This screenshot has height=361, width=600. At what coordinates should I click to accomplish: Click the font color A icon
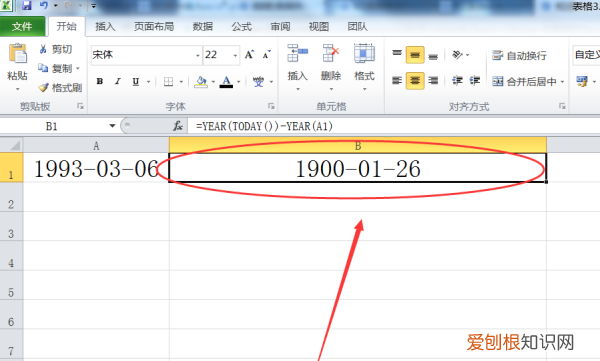pyautogui.click(x=227, y=82)
